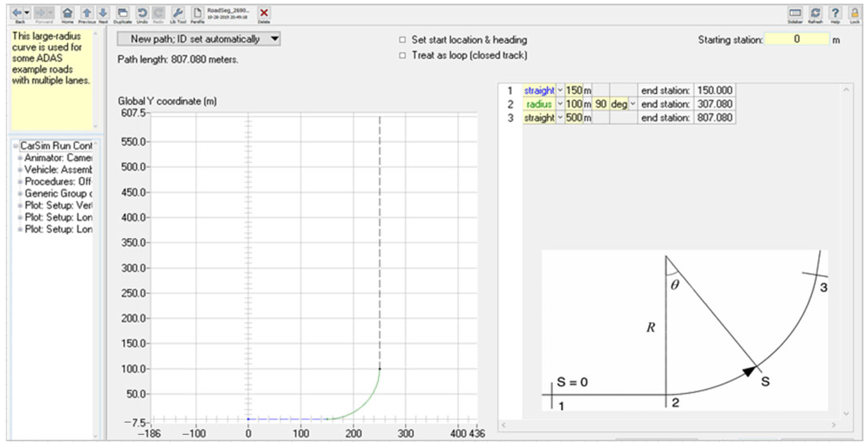868x447 pixels.
Task: Open the Back history dropdown arrow
Action: [x=27, y=13]
